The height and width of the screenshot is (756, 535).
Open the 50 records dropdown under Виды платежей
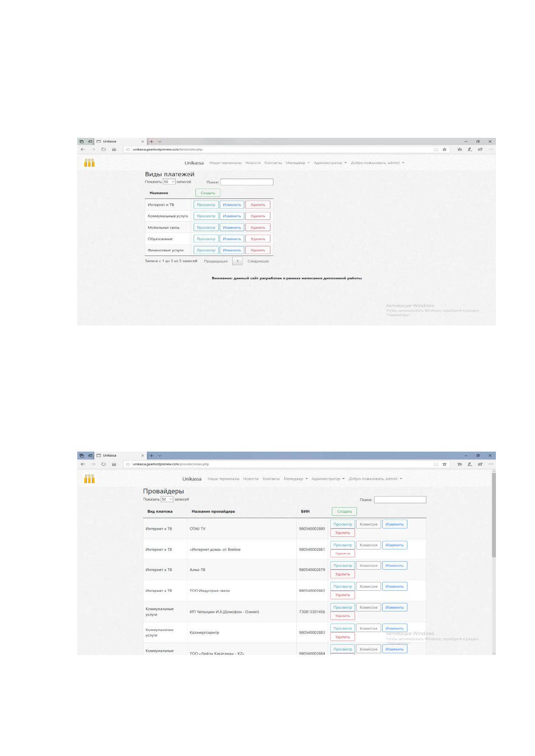[x=169, y=182]
